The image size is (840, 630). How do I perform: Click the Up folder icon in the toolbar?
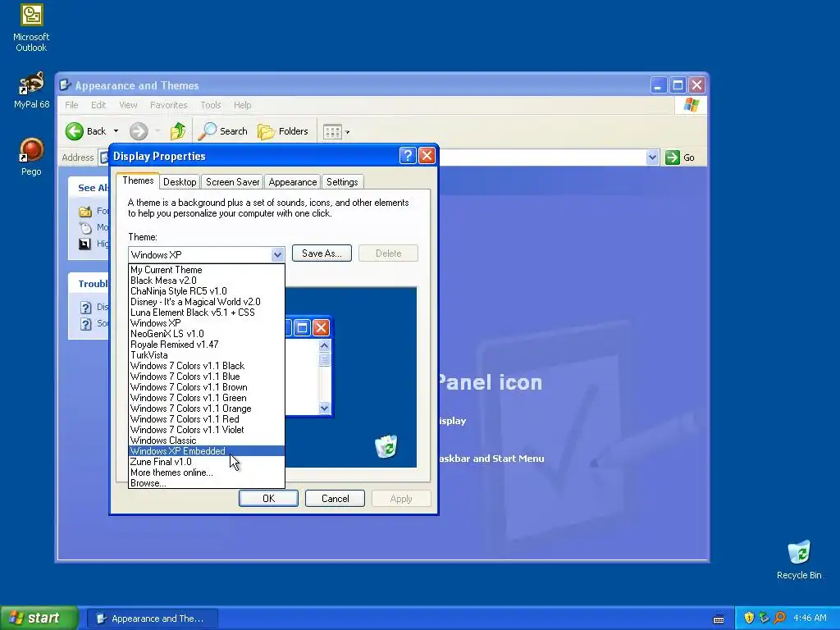click(178, 131)
